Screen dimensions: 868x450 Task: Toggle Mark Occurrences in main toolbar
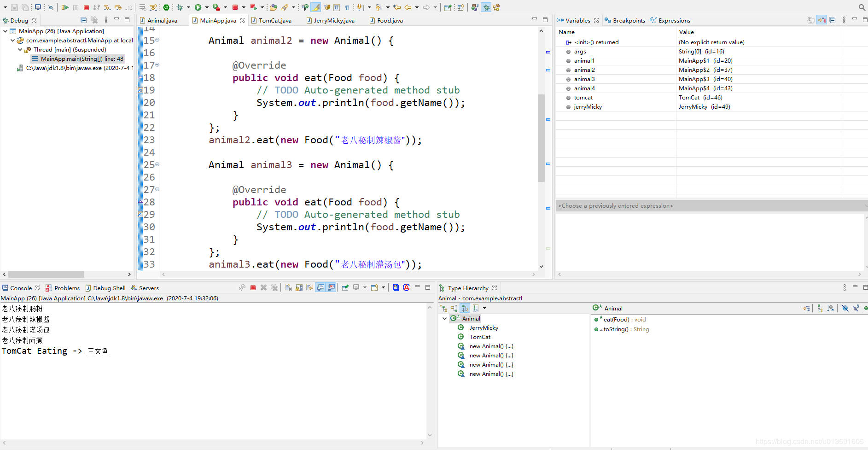tap(315, 7)
